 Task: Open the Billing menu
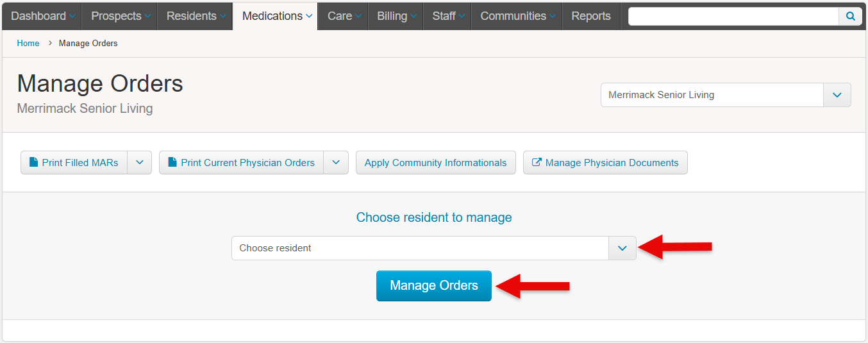click(396, 16)
